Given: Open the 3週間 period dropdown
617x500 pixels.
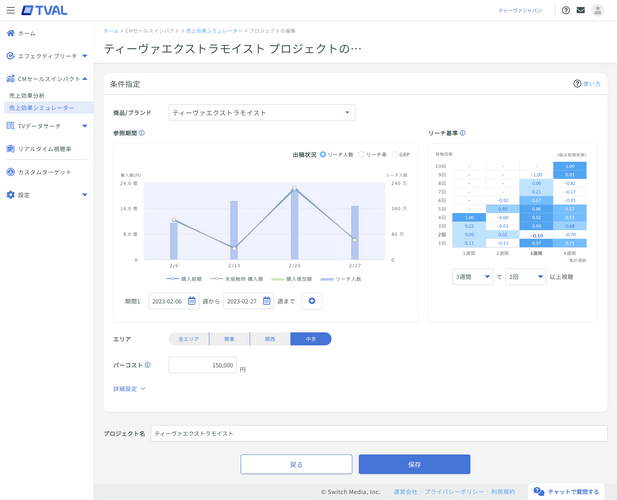Looking at the screenshot, I should pyautogui.click(x=472, y=277).
